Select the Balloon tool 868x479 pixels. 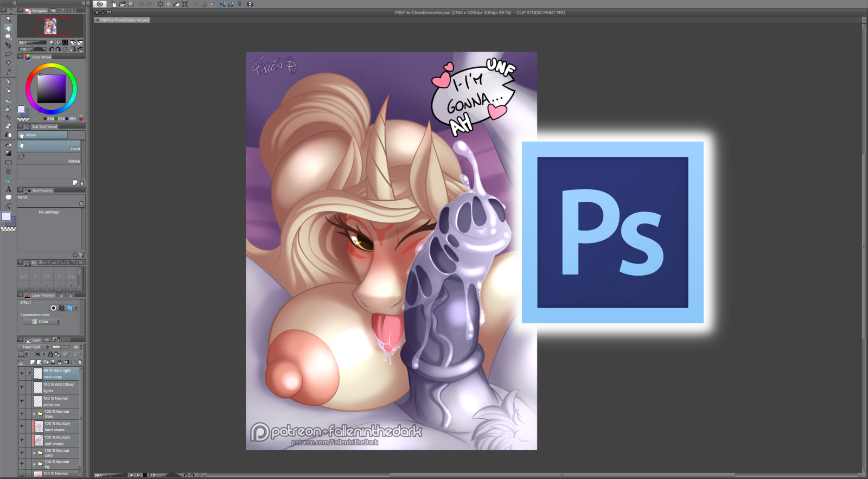[x=8, y=197]
